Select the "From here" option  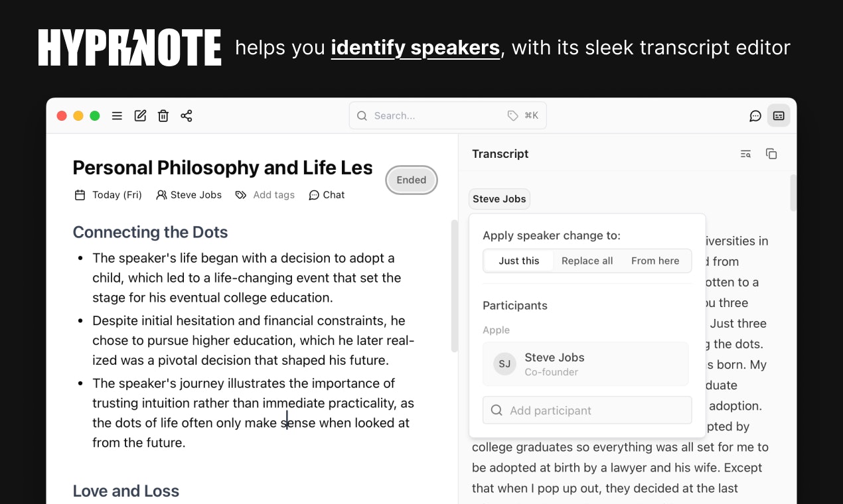pyautogui.click(x=654, y=261)
